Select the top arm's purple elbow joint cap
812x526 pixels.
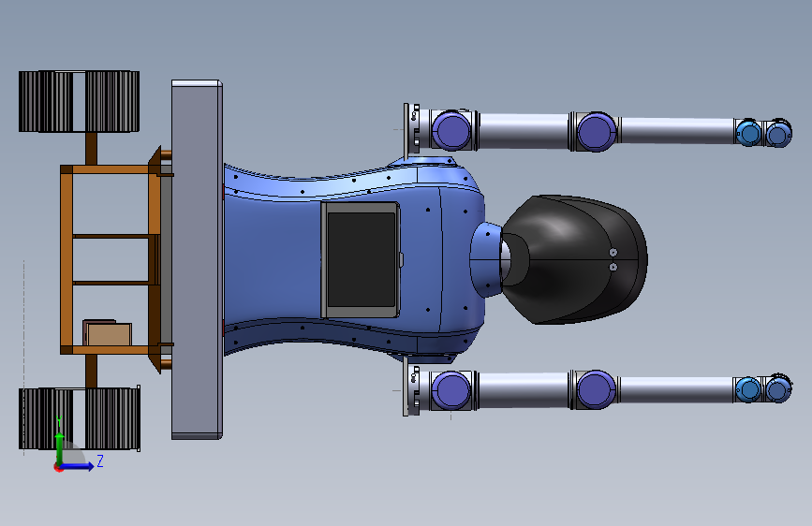[x=596, y=131]
